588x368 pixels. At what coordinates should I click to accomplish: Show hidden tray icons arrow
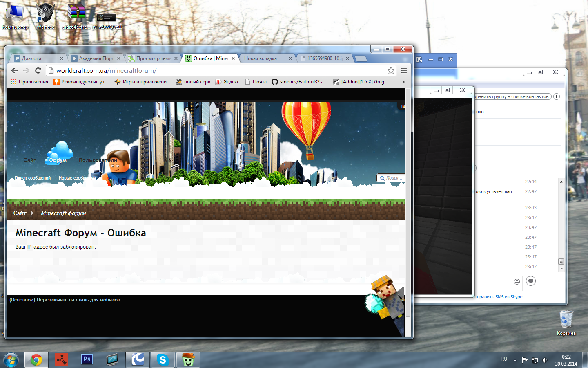pyautogui.click(x=515, y=360)
